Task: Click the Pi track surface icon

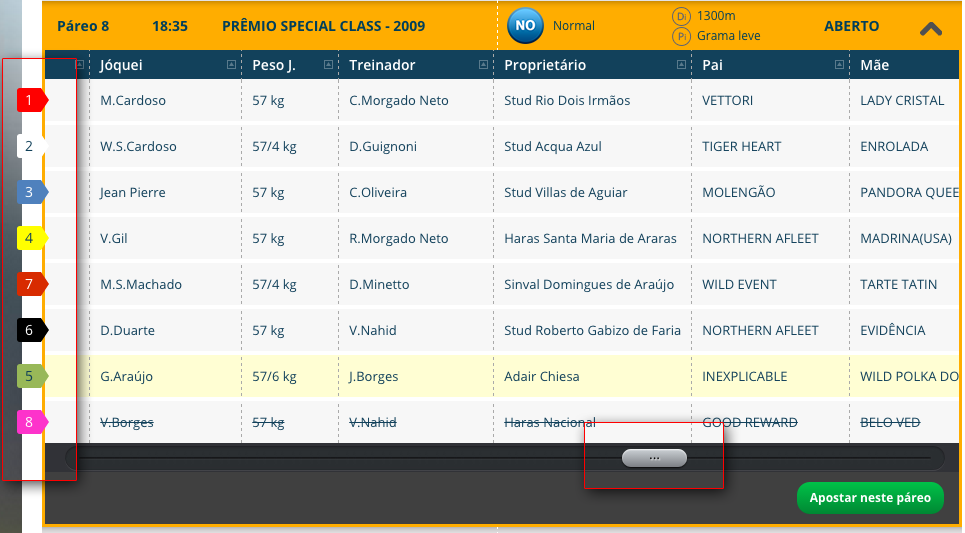Action: (681, 36)
